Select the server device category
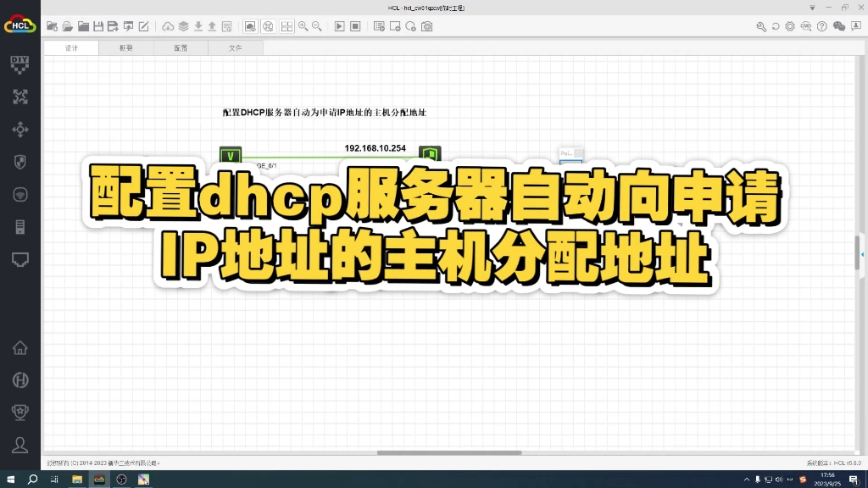Image resolution: width=868 pixels, height=488 pixels. tap(19, 226)
